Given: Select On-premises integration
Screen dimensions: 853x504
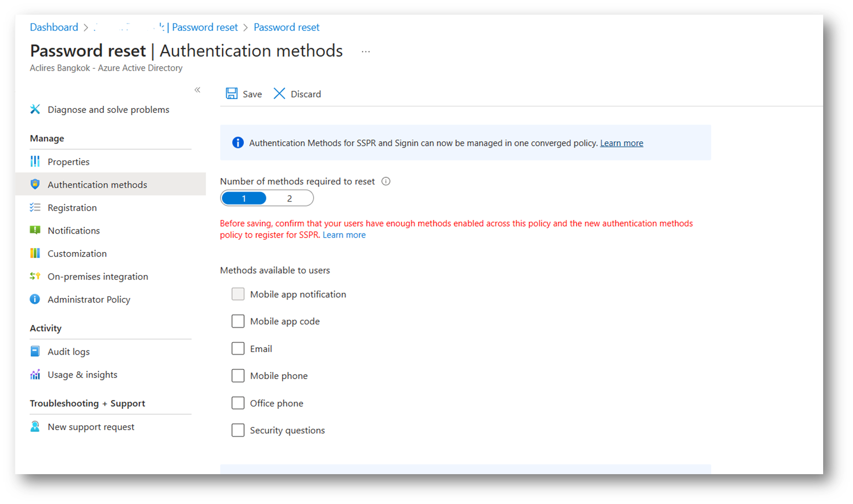Looking at the screenshot, I should click(x=97, y=276).
